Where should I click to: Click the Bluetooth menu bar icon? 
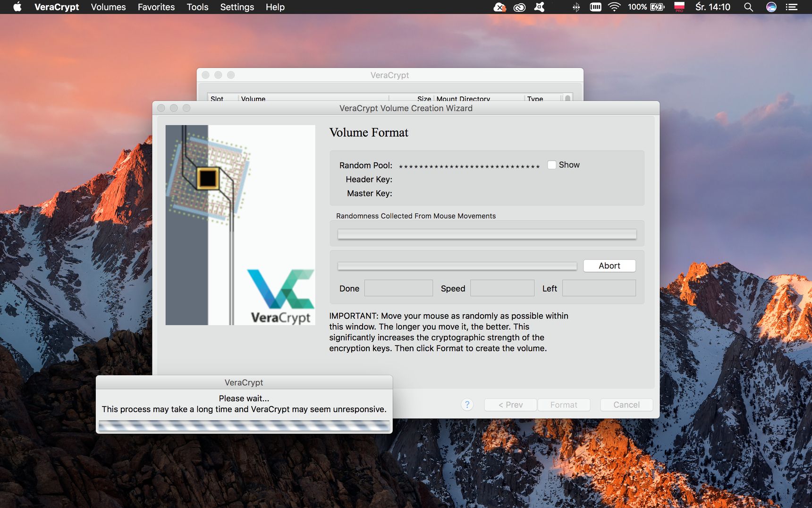point(576,7)
